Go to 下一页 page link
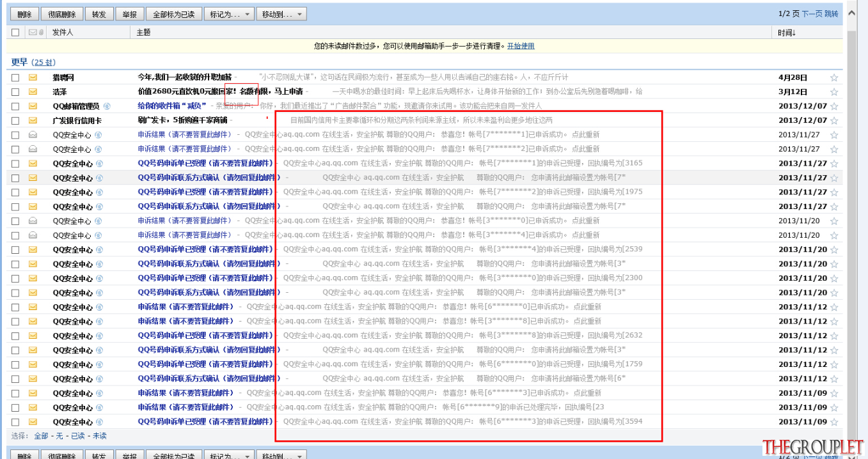 (812, 13)
